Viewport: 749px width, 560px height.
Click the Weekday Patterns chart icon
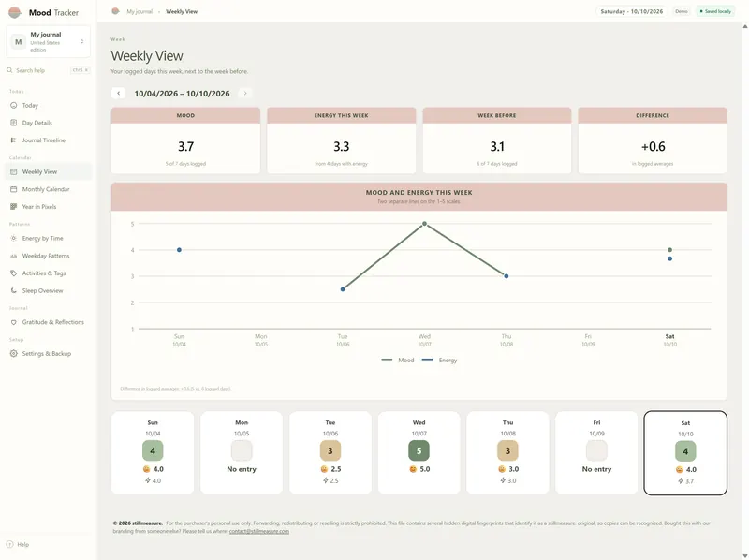click(13, 256)
